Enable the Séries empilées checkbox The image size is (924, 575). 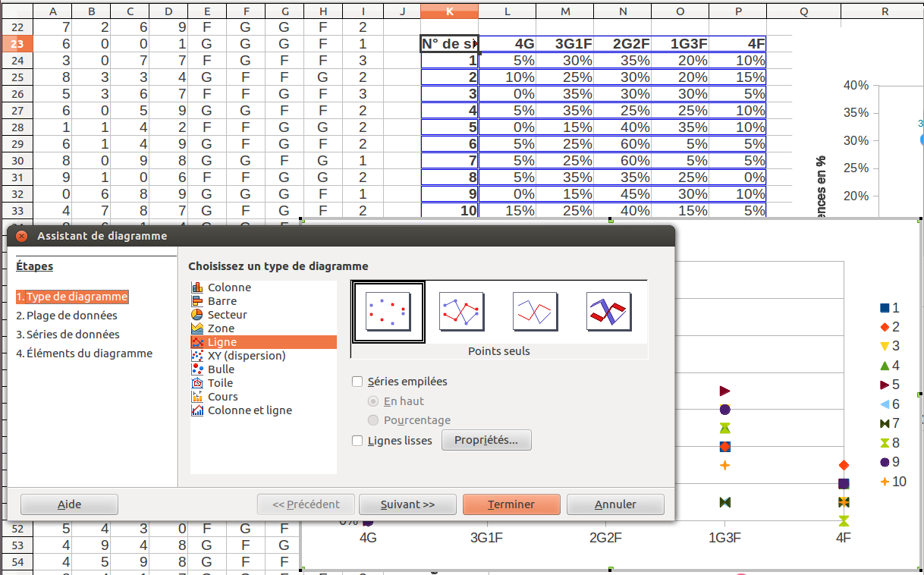point(358,382)
